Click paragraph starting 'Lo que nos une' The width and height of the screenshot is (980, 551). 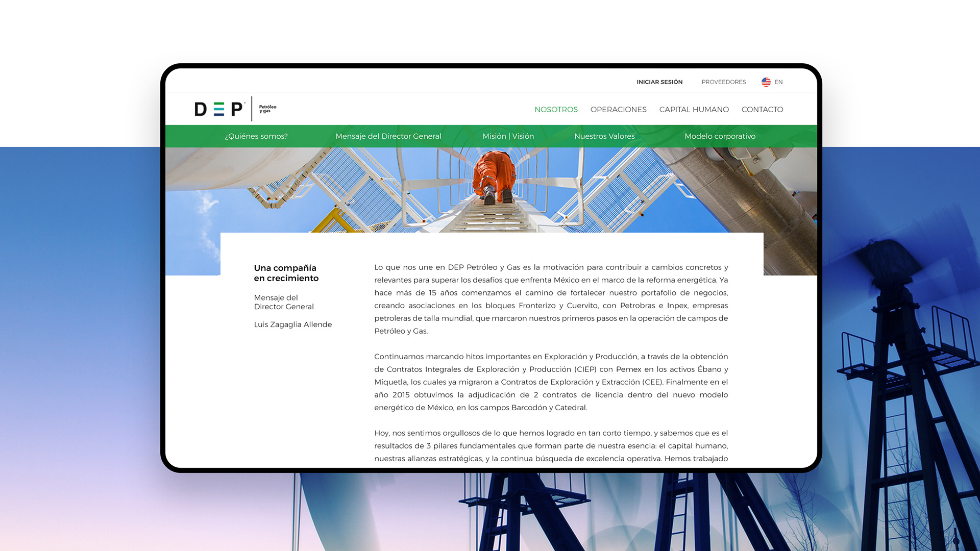pyautogui.click(x=551, y=299)
